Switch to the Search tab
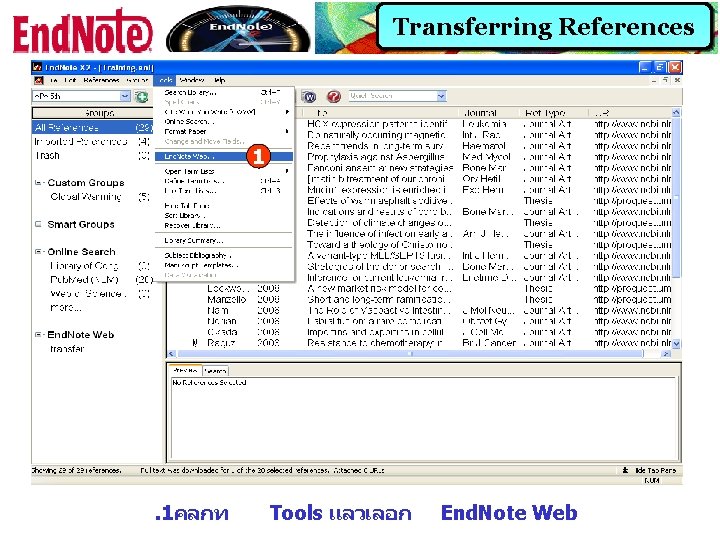Viewport: 720px width, 540px height. click(x=215, y=371)
